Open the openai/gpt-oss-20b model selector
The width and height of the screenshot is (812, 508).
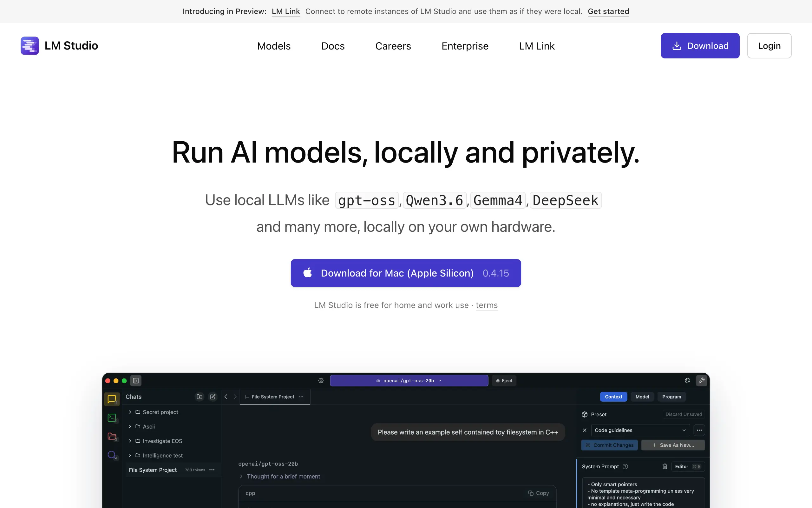(x=409, y=381)
